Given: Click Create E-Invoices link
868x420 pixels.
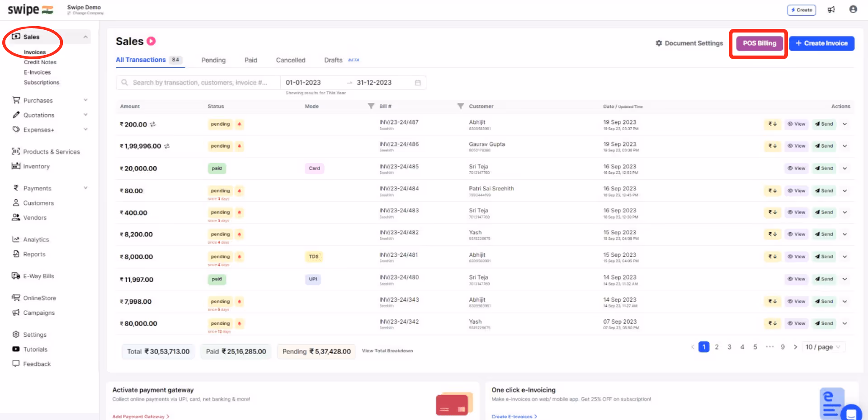Looking at the screenshot, I should pos(514,416).
